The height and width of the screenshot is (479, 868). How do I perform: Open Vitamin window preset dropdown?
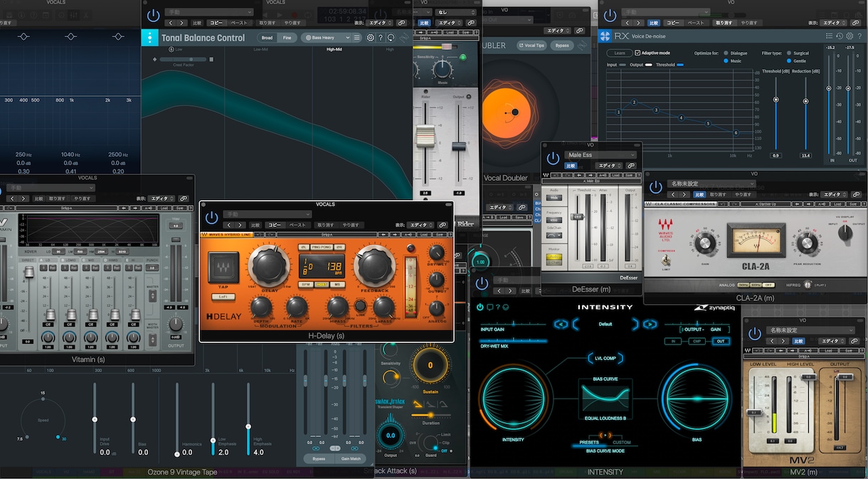click(49, 188)
